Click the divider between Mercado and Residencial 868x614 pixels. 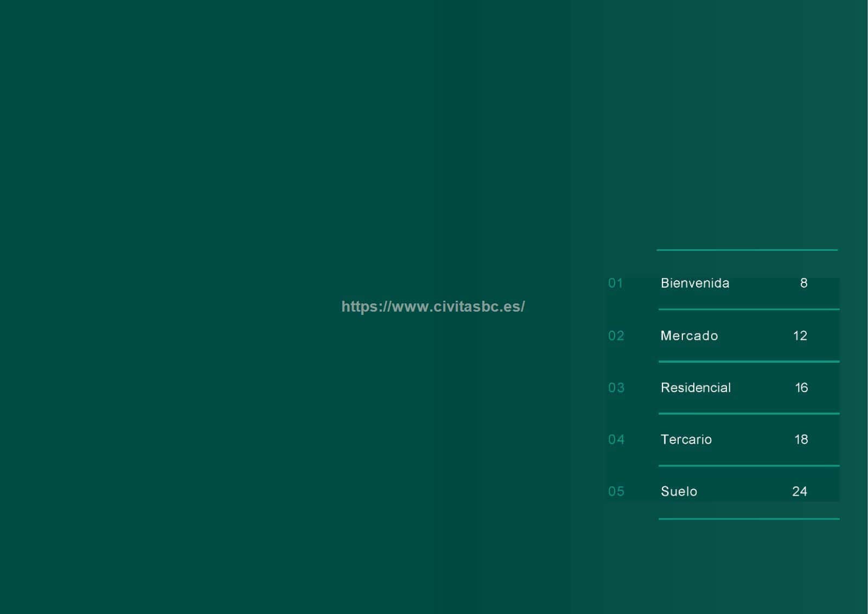coord(749,361)
